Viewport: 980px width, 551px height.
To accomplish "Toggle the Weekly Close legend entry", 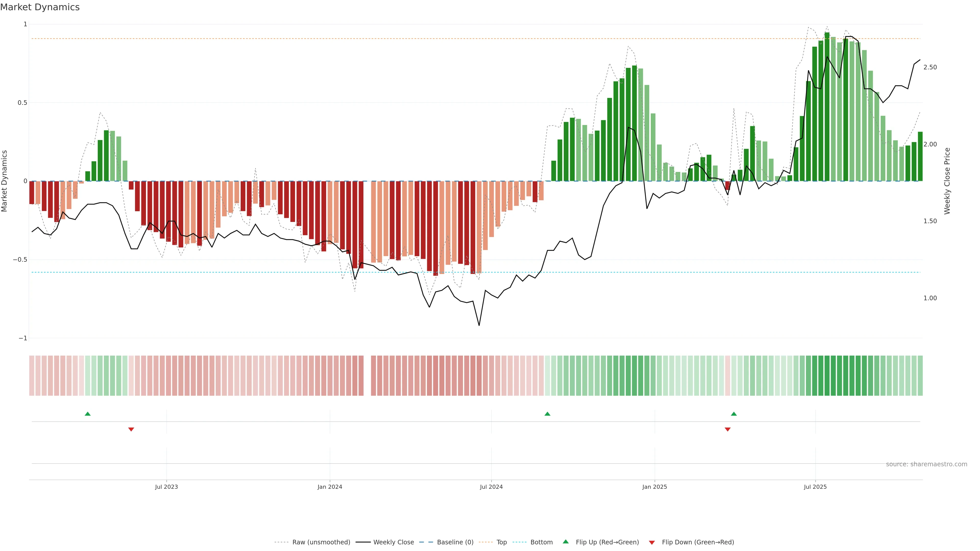I will 393,542.
